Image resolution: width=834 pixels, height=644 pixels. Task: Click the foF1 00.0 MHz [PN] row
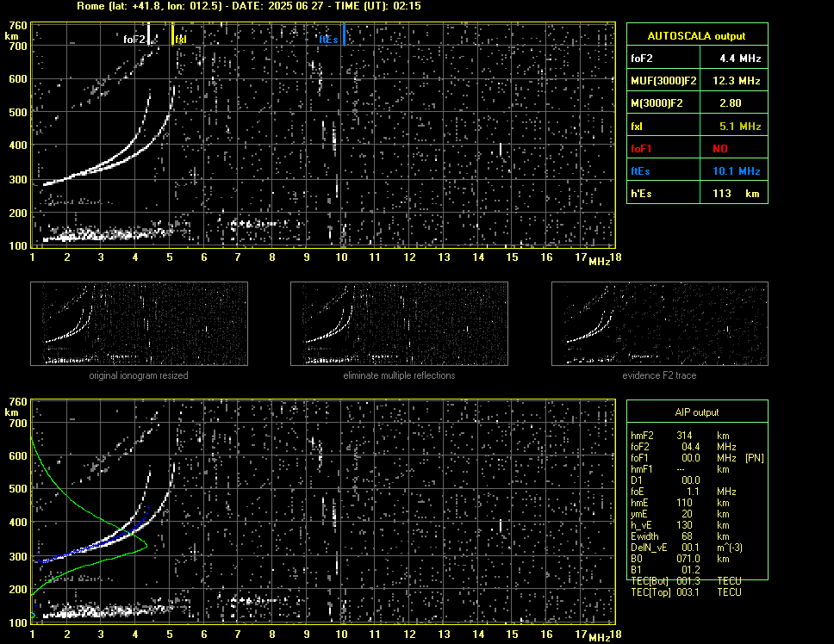point(697,458)
